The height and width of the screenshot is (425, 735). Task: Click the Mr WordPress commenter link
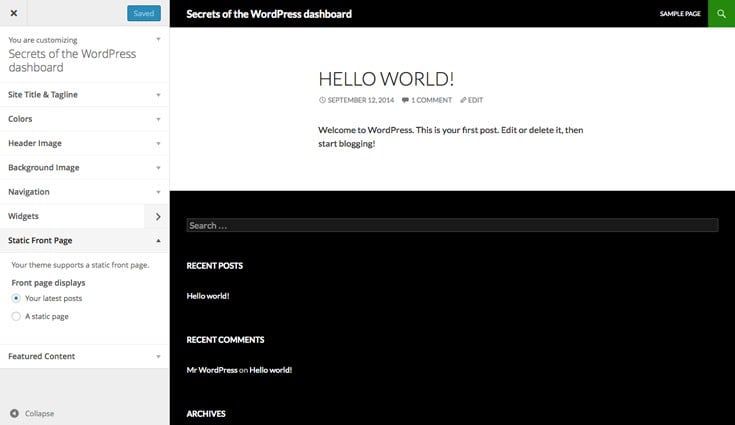[x=212, y=370]
